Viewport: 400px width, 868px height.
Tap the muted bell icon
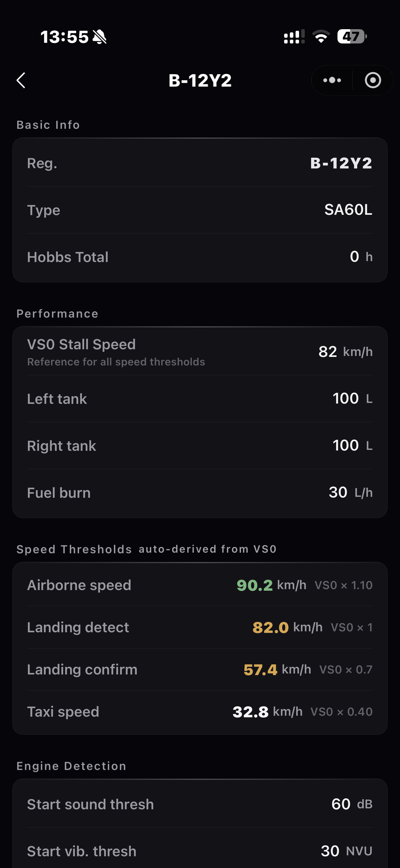click(99, 37)
